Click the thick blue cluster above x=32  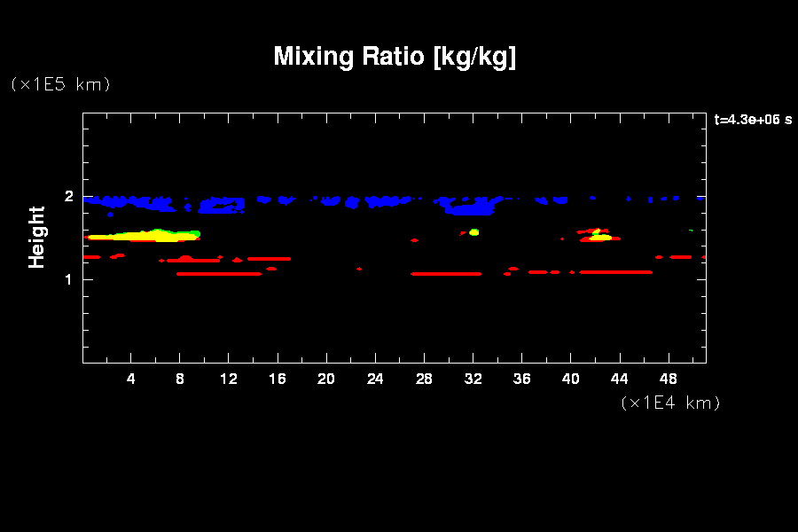click(x=470, y=209)
